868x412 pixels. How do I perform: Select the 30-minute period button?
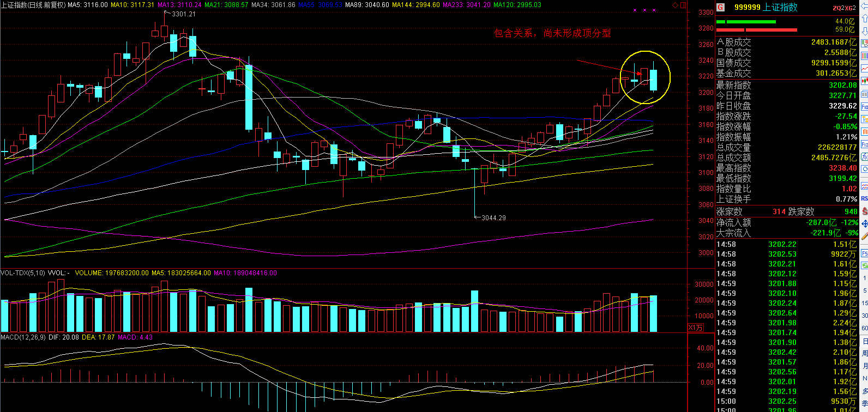click(x=865, y=316)
